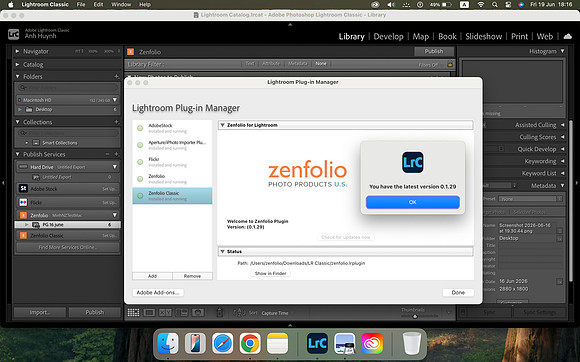Click the Import button

(40, 312)
